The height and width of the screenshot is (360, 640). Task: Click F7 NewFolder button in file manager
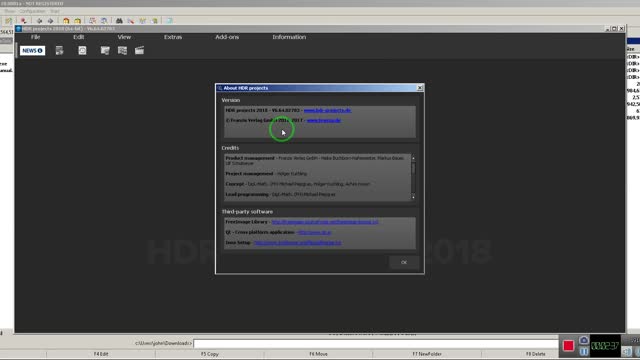[427, 354]
